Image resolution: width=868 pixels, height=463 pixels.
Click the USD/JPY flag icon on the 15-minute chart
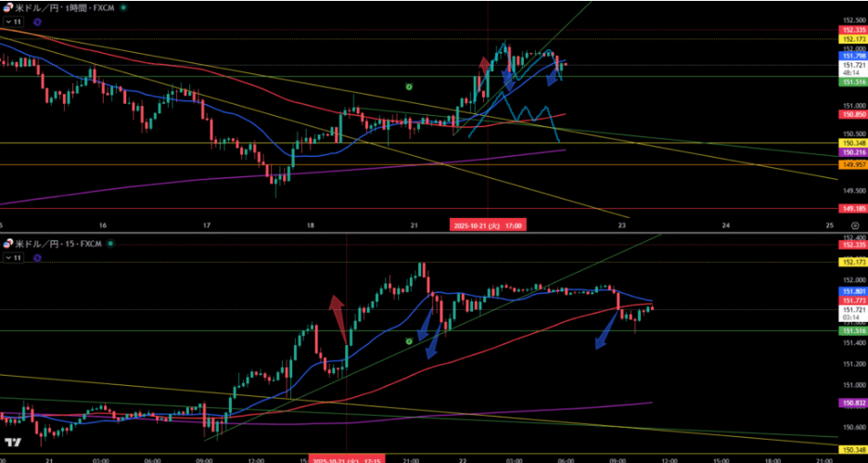point(7,243)
